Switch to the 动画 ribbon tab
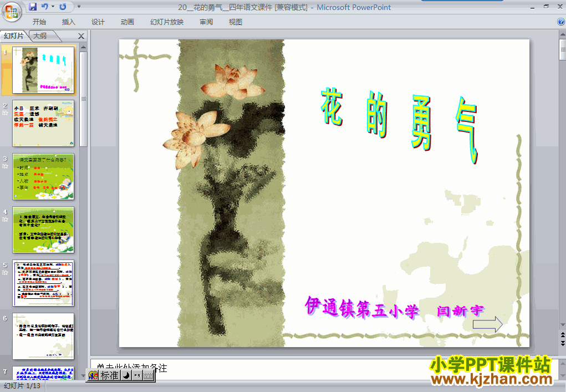This screenshot has height=392, width=566. pos(127,22)
